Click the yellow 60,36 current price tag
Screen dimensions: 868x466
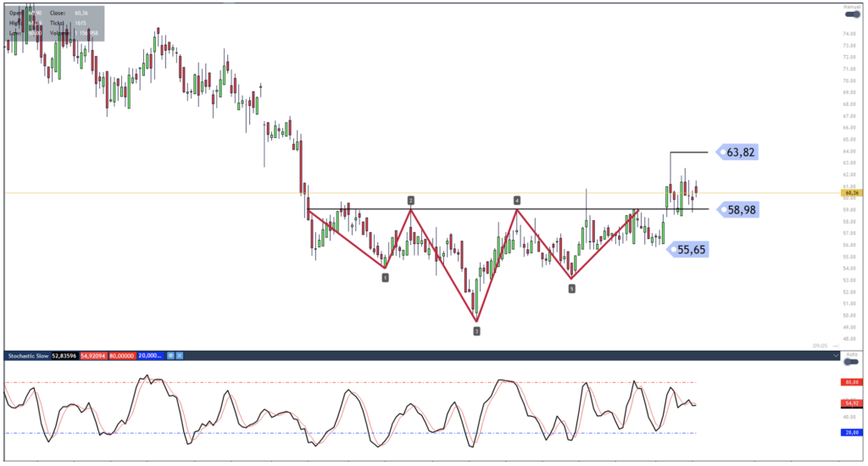[x=852, y=193]
